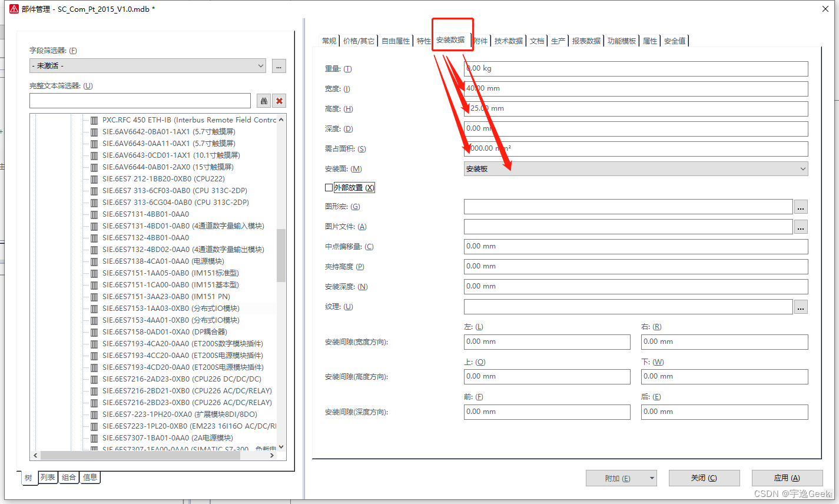Click the binoculars search icon
Image resolution: width=839 pixels, height=504 pixels.
(264, 101)
